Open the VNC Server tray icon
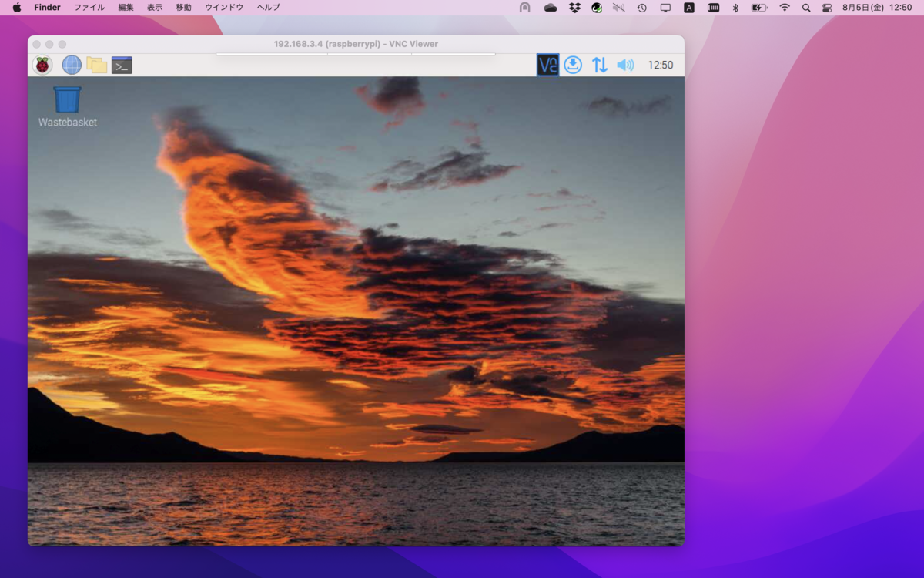 click(547, 65)
